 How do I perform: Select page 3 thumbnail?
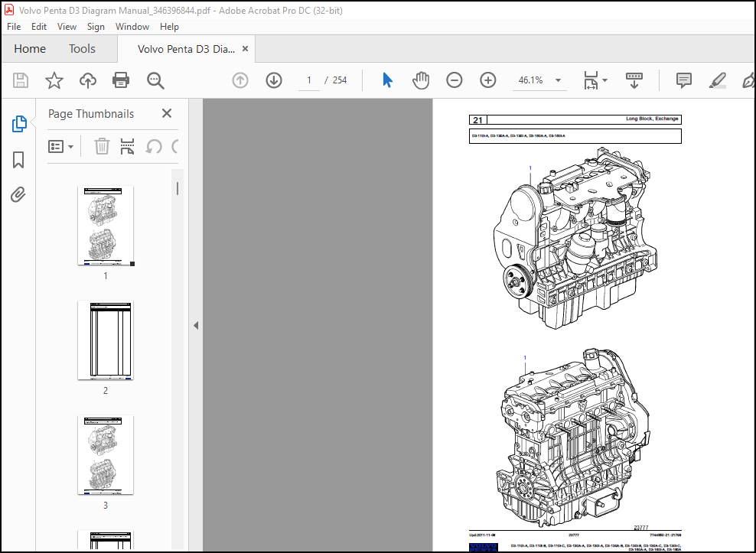click(106, 454)
